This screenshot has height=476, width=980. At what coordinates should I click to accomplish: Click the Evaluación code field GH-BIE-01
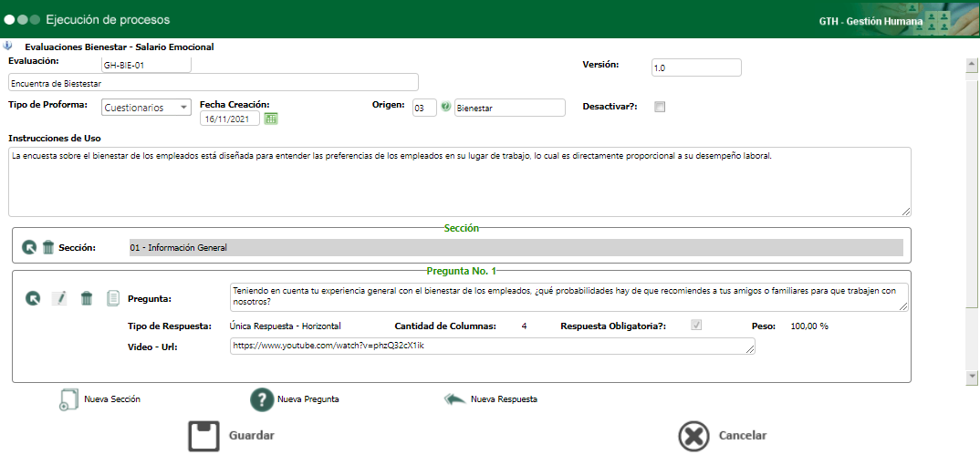[x=146, y=65]
